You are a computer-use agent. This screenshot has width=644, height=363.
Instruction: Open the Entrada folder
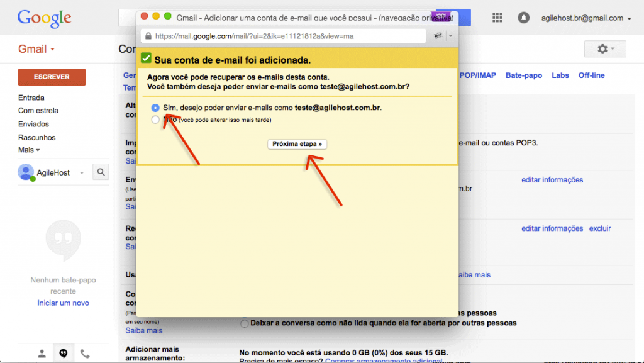tap(31, 98)
